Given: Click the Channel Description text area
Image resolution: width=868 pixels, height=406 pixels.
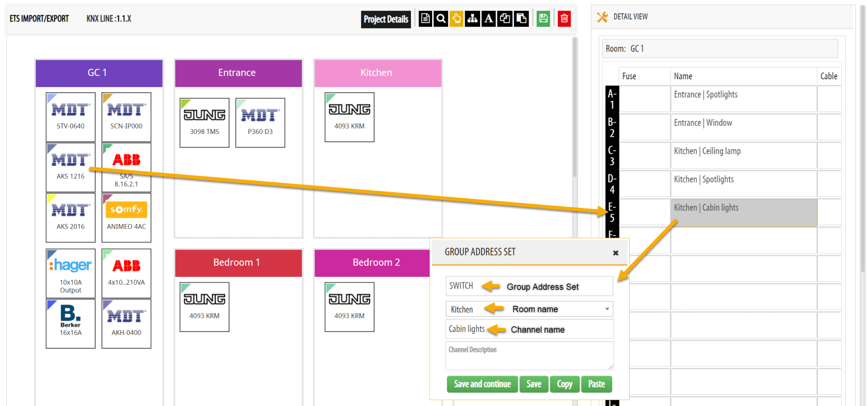Looking at the screenshot, I should (529, 356).
